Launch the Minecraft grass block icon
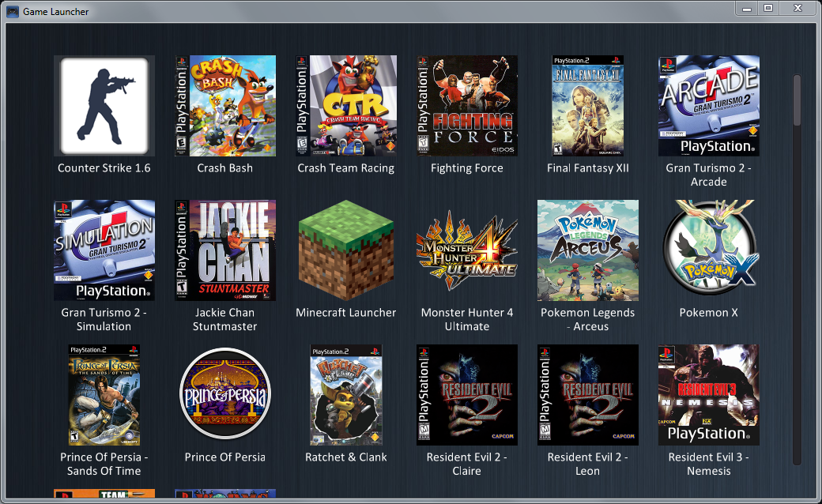 346,250
